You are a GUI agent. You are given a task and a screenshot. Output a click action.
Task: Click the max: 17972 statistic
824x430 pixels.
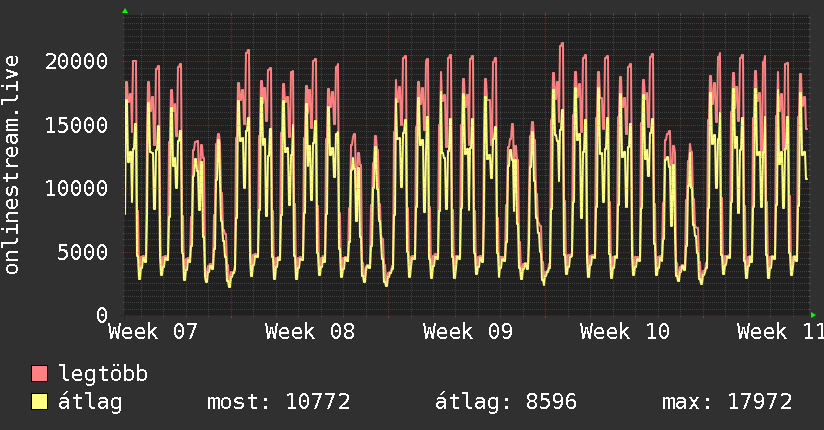pos(727,402)
